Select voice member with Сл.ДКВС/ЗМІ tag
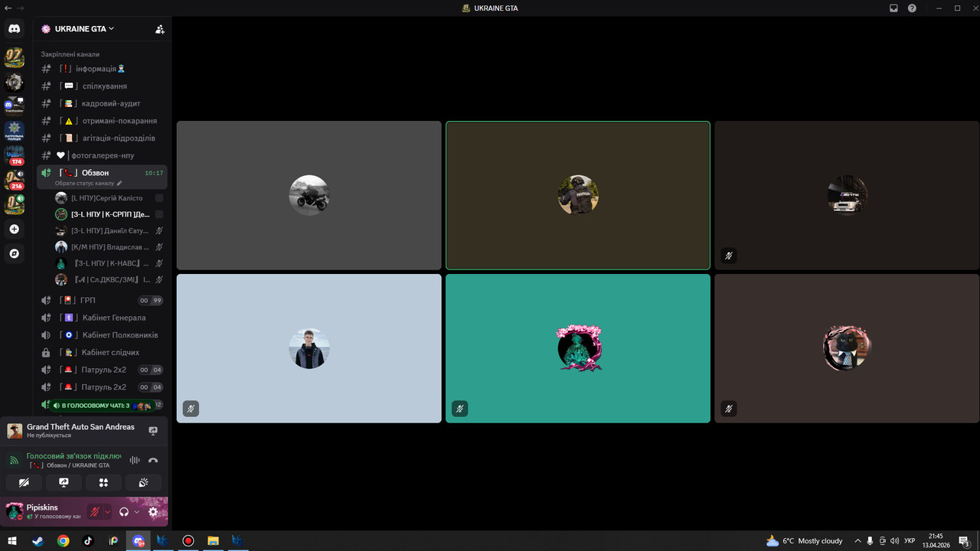 109,280
